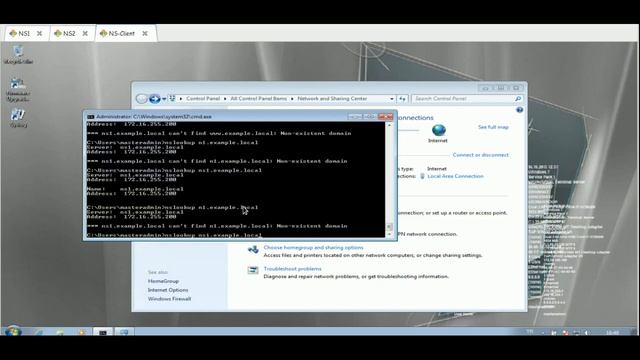640x360 pixels.
Task: Click the Forward arrow in Control Panel window
Action: point(154,99)
